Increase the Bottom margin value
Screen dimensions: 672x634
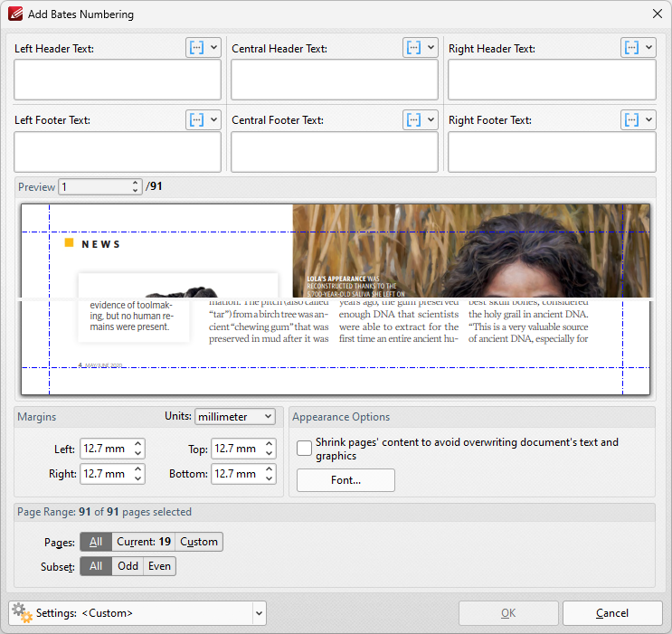tap(270, 469)
